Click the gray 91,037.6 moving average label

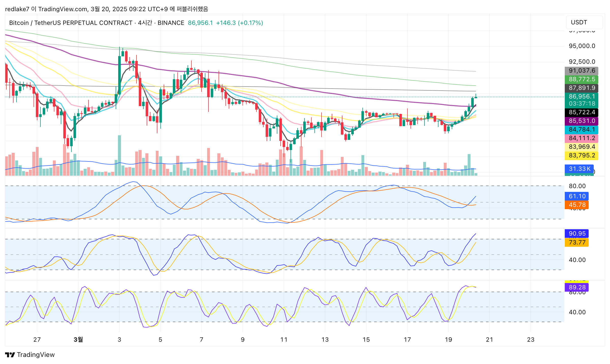tap(582, 71)
